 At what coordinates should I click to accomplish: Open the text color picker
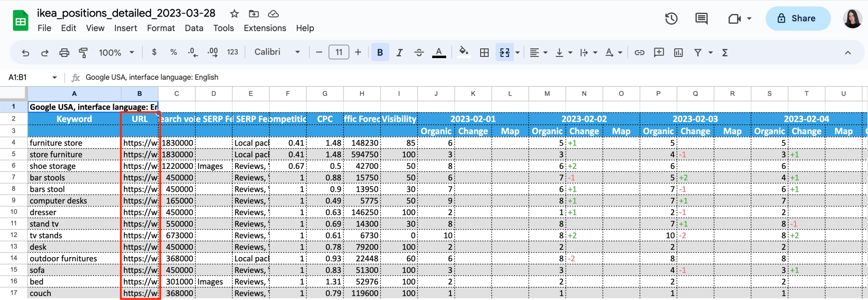(439, 53)
